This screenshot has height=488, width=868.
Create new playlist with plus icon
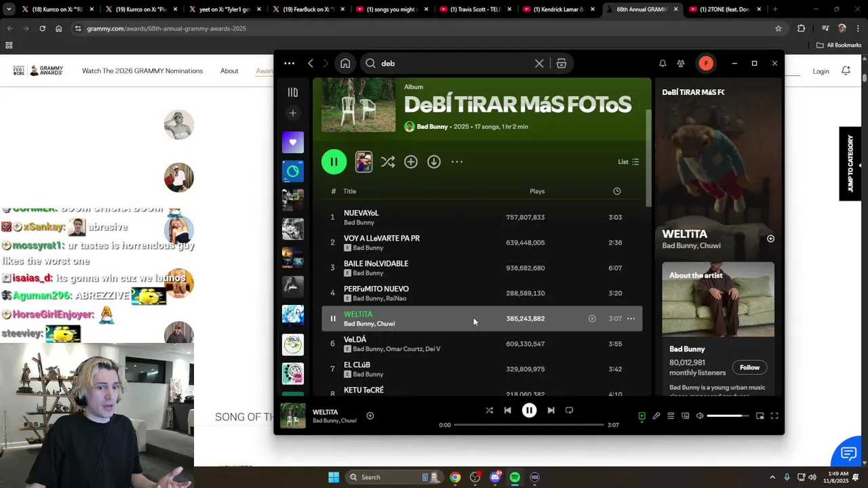click(293, 113)
